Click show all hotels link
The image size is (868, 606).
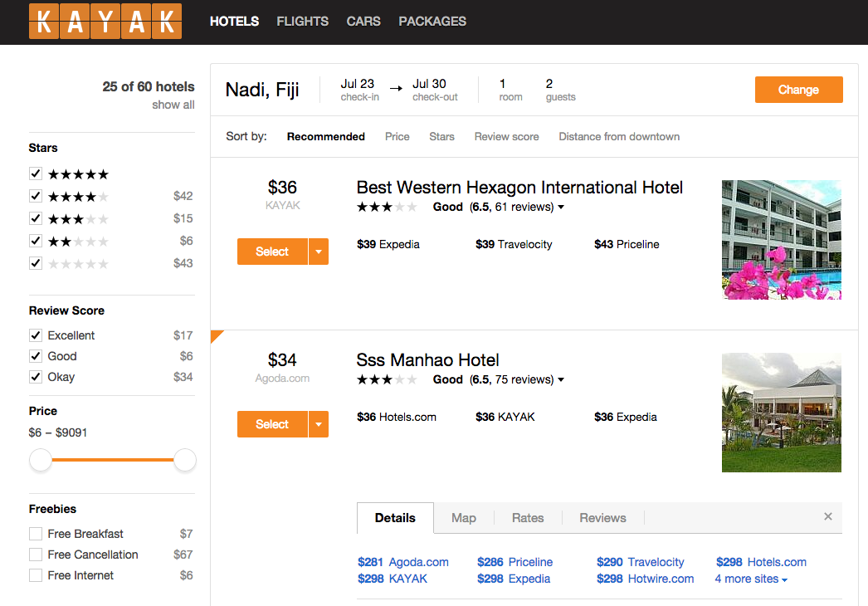173,105
